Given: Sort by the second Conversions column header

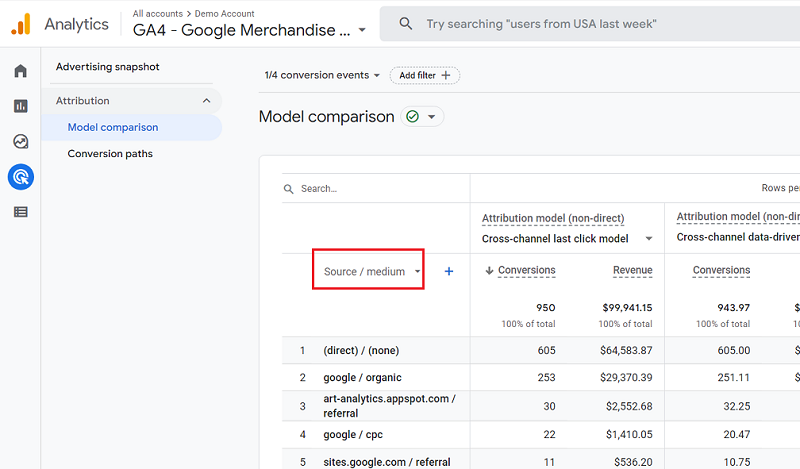Looking at the screenshot, I should pos(721,270).
